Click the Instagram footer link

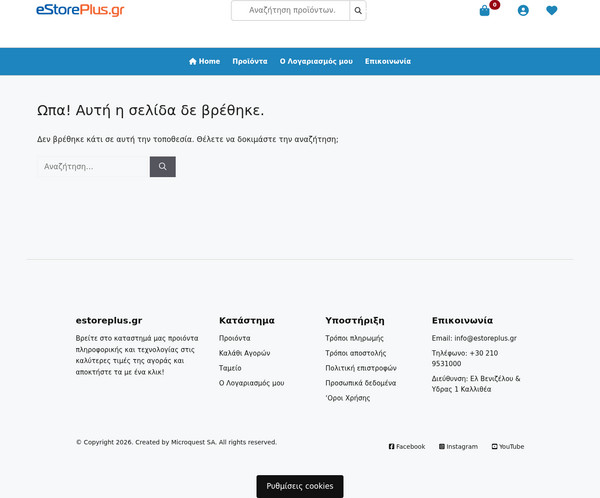(458, 446)
